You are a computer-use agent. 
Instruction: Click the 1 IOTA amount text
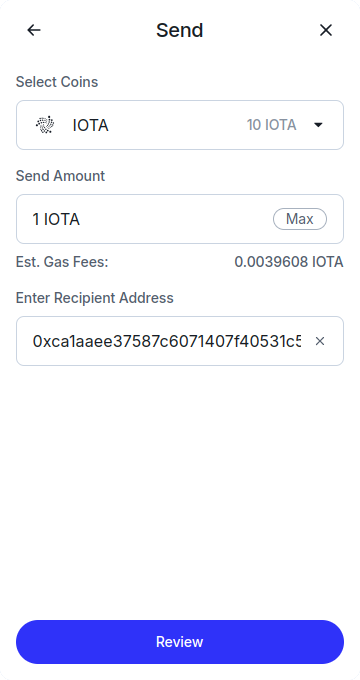click(x=56, y=219)
